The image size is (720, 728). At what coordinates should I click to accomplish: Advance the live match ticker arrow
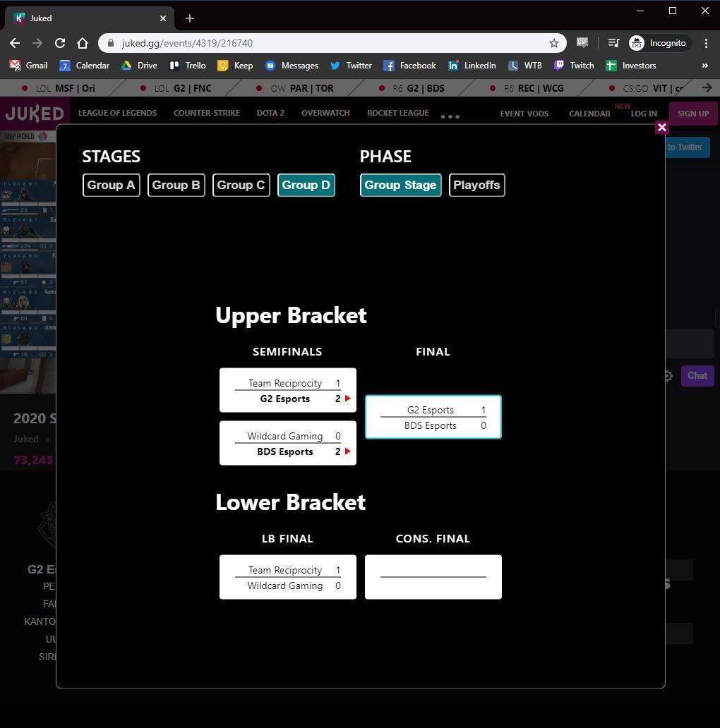(x=707, y=87)
